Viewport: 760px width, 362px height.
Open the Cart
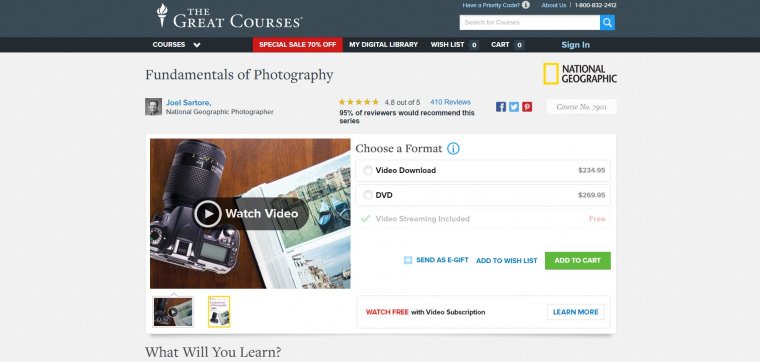pos(507,45)
